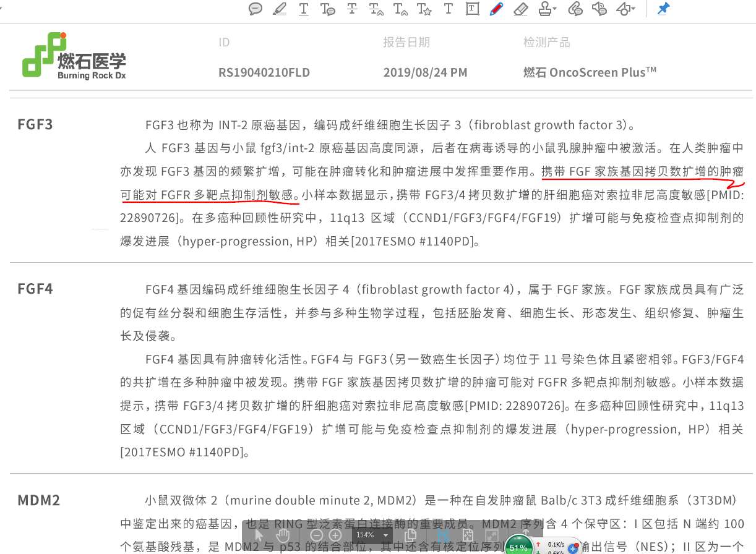Select the eraser annotation tool
756x554 pixels.
(x=520, y=9)
